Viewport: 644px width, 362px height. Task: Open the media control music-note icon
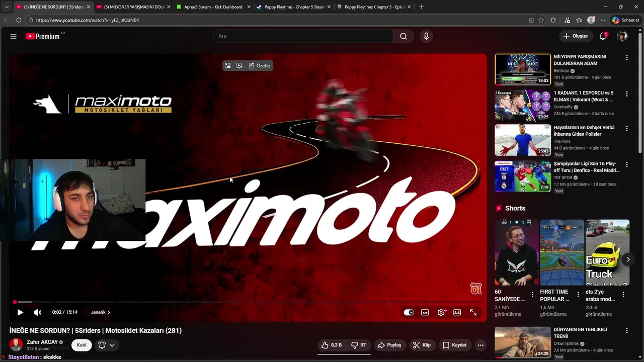[x=567, y=20]
